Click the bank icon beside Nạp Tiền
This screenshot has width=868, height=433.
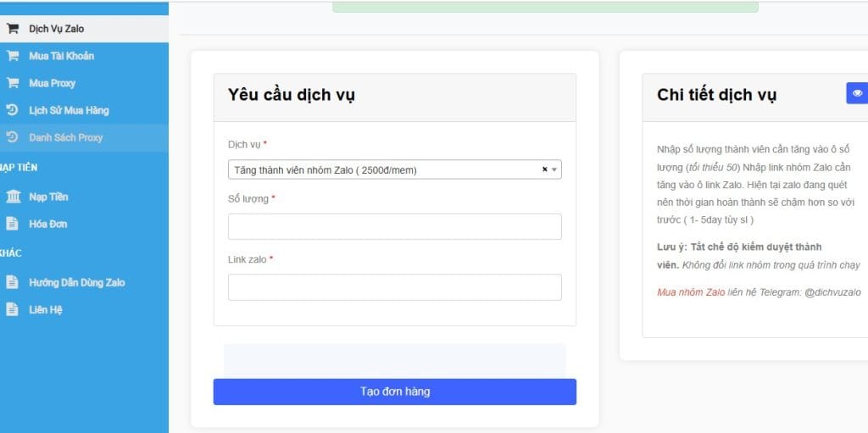pyautogui.click(x=14, y=197)
